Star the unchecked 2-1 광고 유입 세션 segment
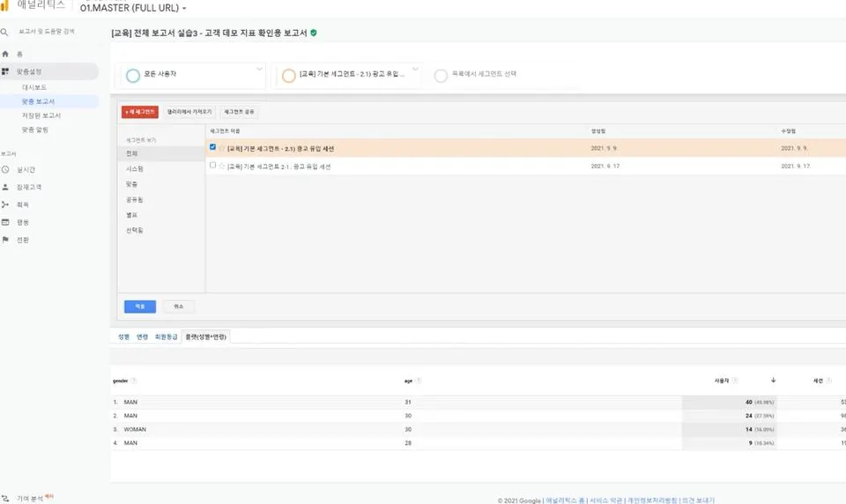Image resolution: width=846 pixels, height=504 pixels. point(221,166)
